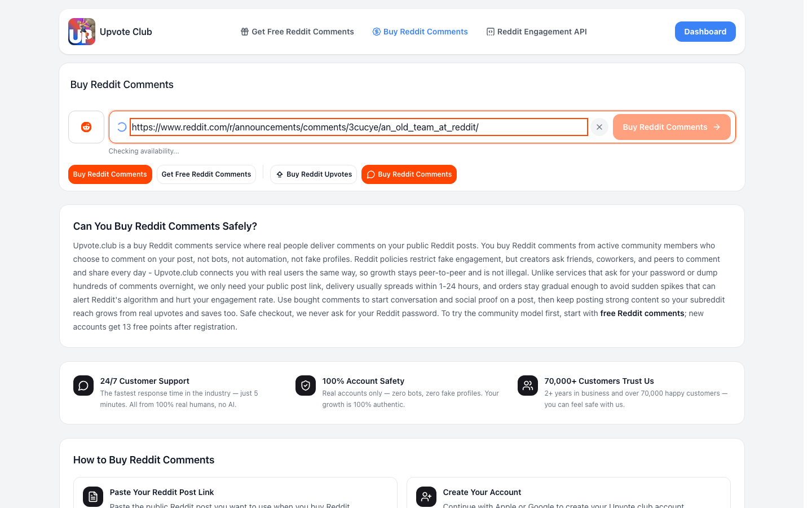Click the Reddit post URL input field
Viewport: 812px width, 508px height.
pyautogui.click(x=359, y=127)
